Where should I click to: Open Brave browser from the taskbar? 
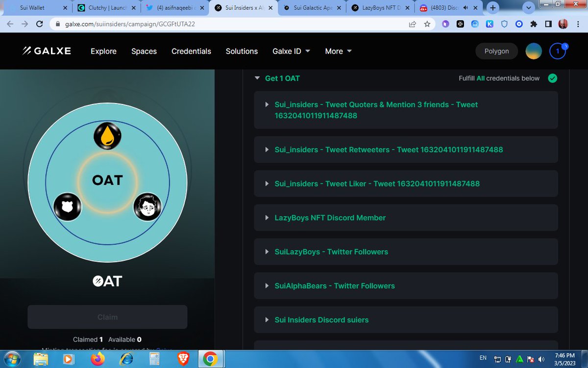pos(182,359)
